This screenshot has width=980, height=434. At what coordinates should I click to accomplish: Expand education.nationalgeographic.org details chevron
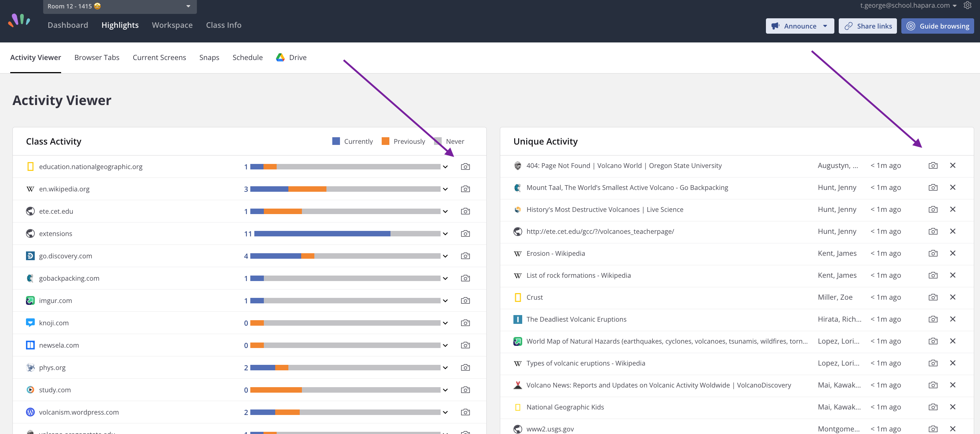pos(445,167)
